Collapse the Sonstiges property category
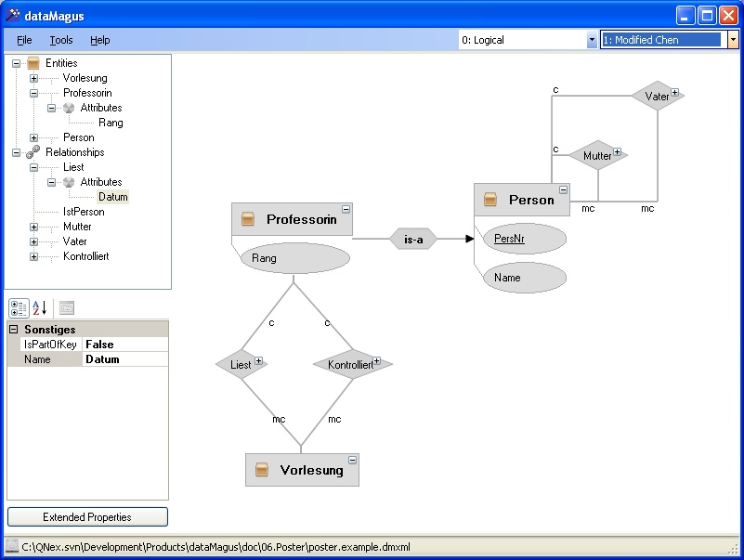 pos(14,329)
